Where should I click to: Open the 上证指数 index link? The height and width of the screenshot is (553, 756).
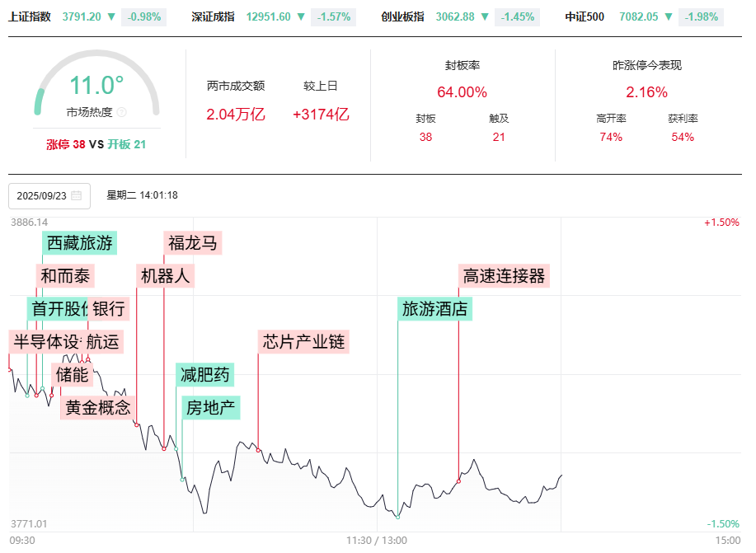[30, 16]
